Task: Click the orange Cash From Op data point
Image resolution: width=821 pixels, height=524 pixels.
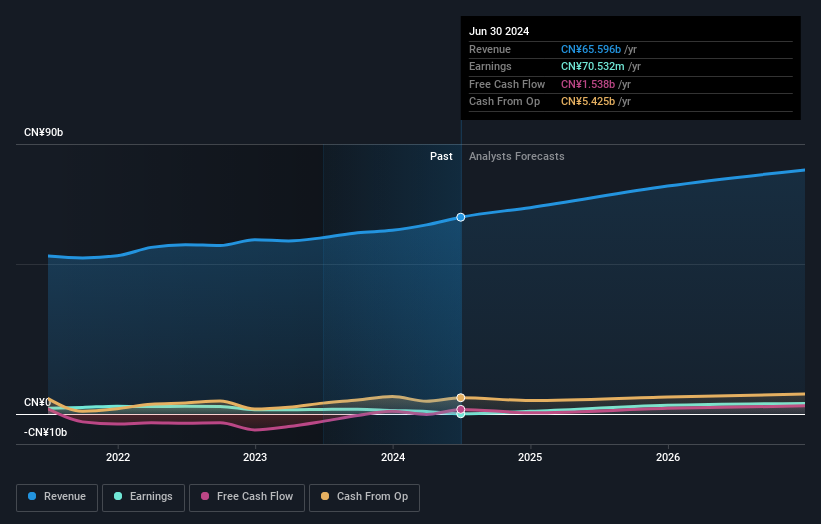Action: point(461,398)
